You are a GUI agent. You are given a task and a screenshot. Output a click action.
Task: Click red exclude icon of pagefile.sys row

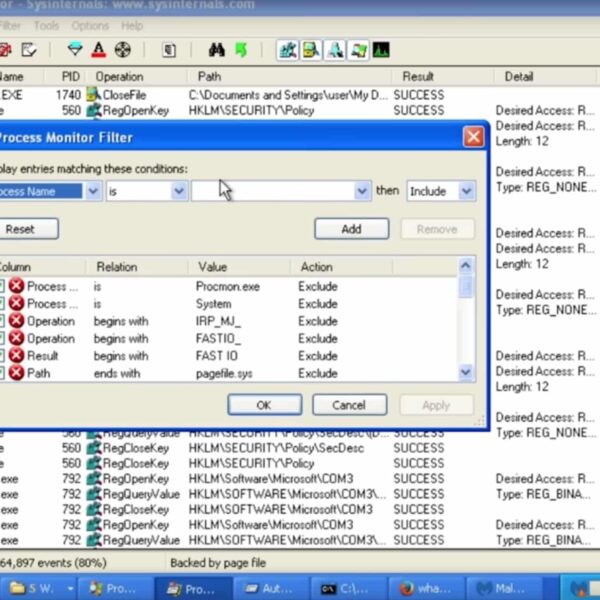pos(16,373)
